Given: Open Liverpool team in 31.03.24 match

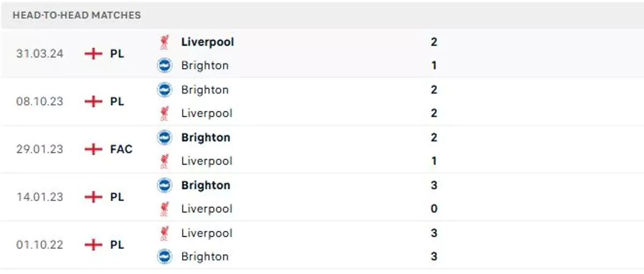Looking at the screenshot, I should point(207,42).
